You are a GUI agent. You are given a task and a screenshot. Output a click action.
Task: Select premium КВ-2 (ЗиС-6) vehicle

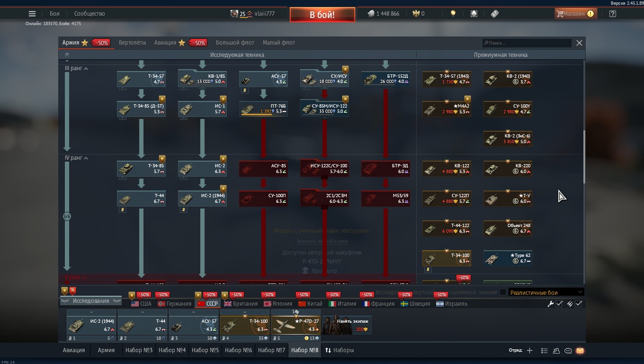pyautogui.click(x=508, y=139)
